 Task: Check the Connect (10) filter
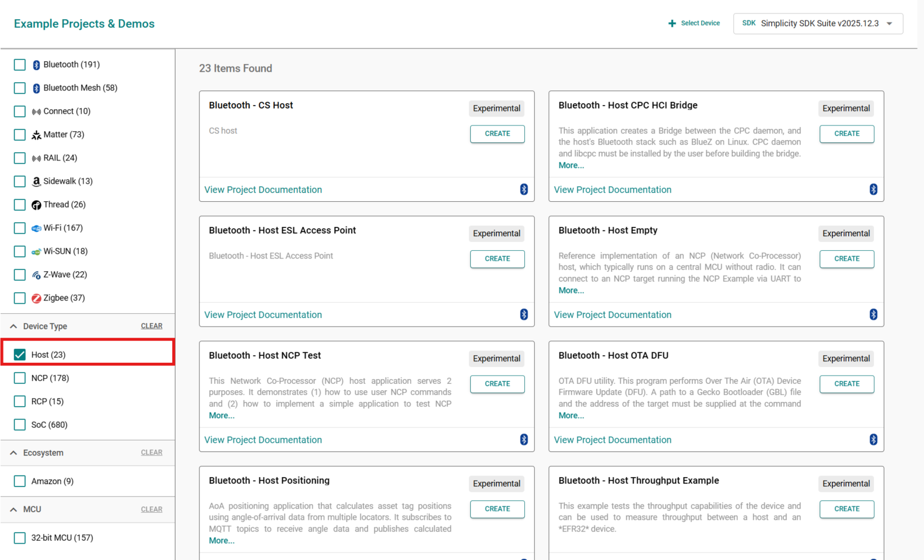click(20, 111)
